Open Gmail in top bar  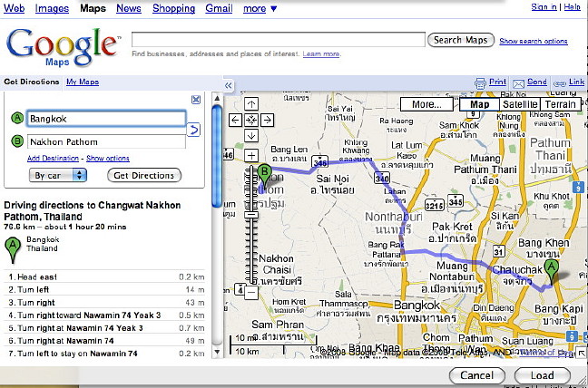click(219, 8)
